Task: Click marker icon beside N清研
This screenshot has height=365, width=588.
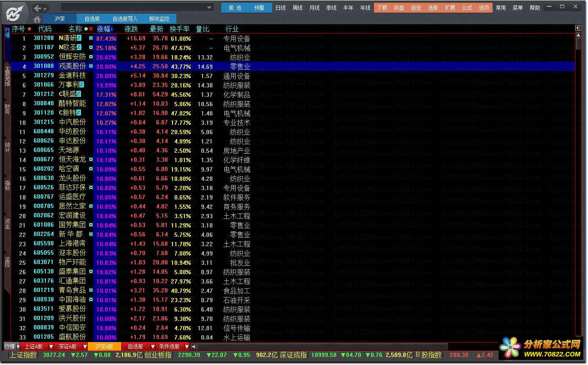Action: pyautogui.click(x=91, y=38)
